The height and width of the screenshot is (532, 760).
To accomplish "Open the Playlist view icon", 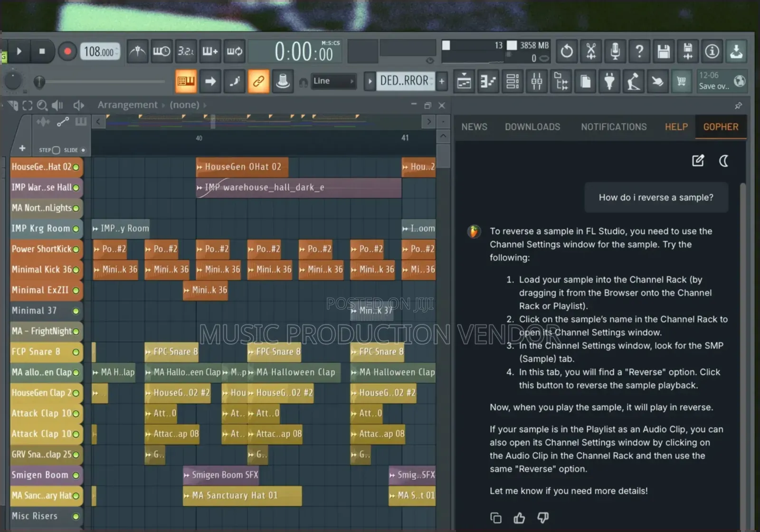I will pyautogui.click(x=464, y=82).
